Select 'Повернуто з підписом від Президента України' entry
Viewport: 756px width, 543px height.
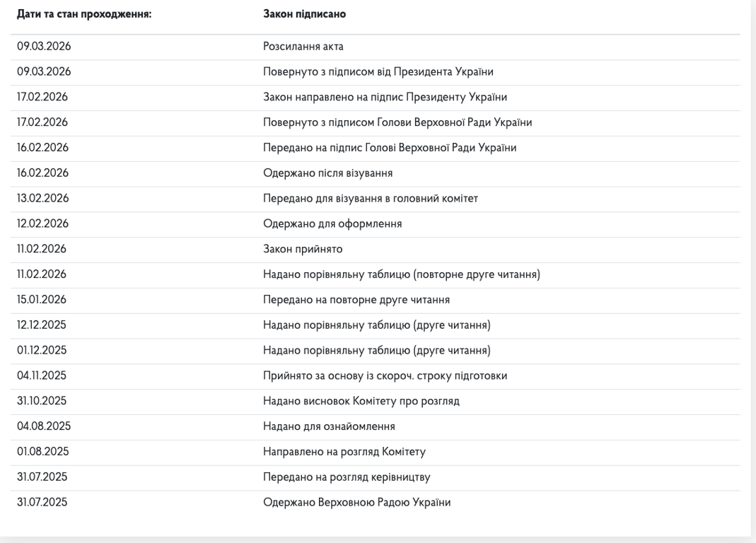[378, 71]
